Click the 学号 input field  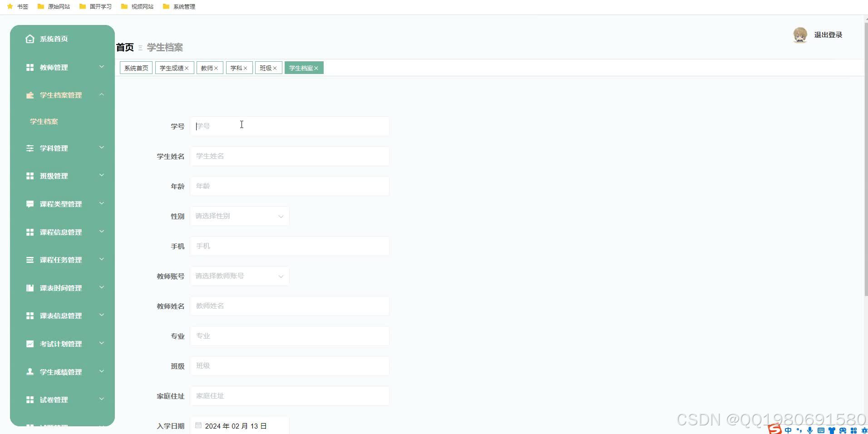(290, 126)
